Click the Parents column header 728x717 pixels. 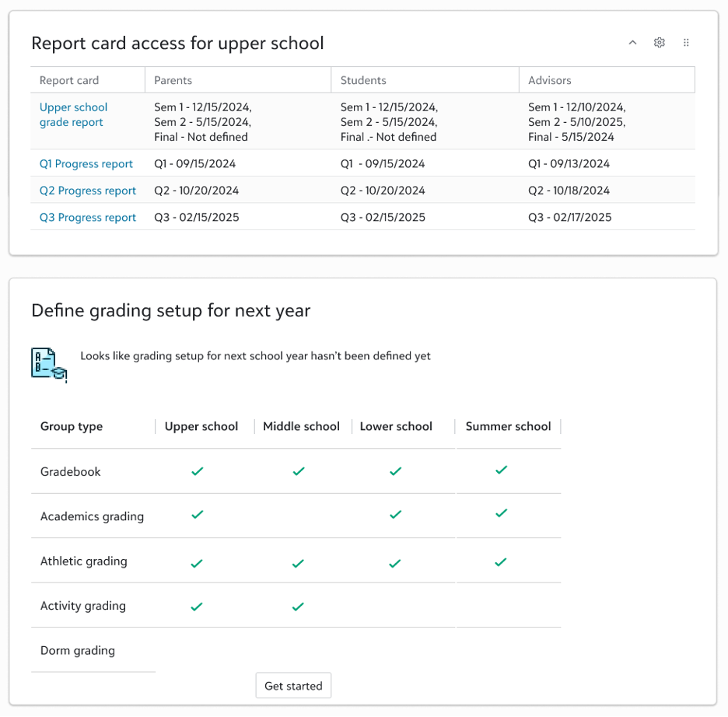click(x=173, y=80)
